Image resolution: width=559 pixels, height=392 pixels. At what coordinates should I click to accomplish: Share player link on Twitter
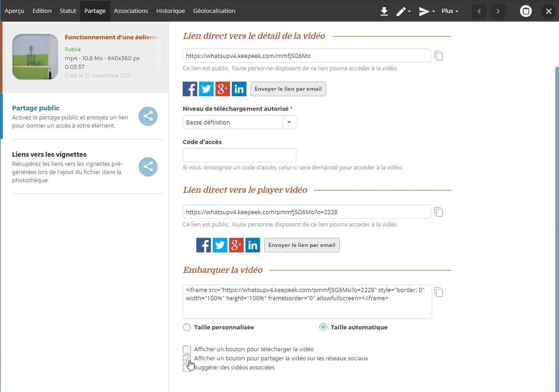click(x=220, y=245)
